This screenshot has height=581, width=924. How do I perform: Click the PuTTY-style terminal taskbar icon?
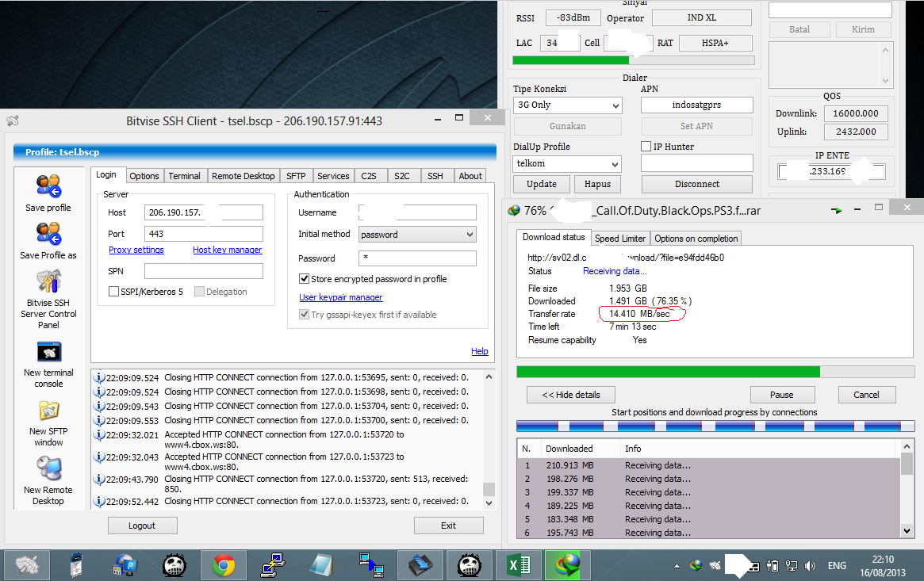[273, 566]
